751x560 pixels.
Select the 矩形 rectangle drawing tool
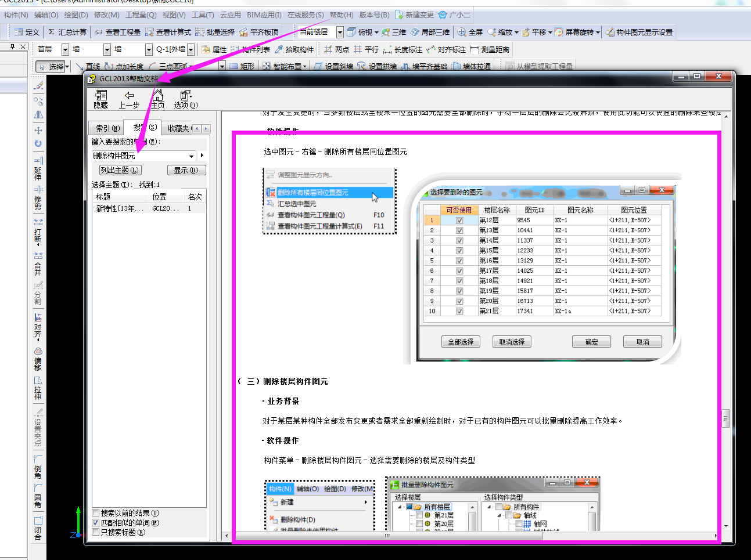tap(242, 66)
